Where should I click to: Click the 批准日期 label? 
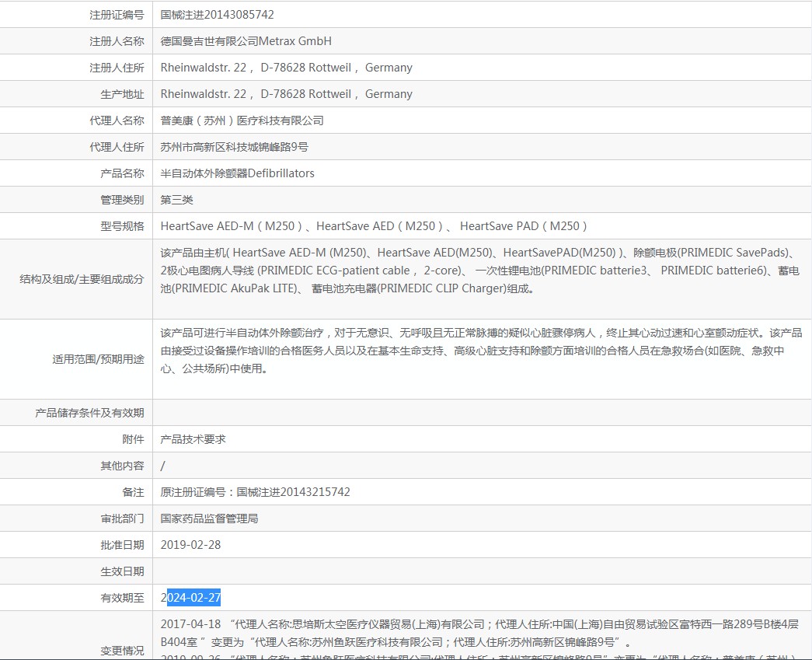(x=122, y=545)
